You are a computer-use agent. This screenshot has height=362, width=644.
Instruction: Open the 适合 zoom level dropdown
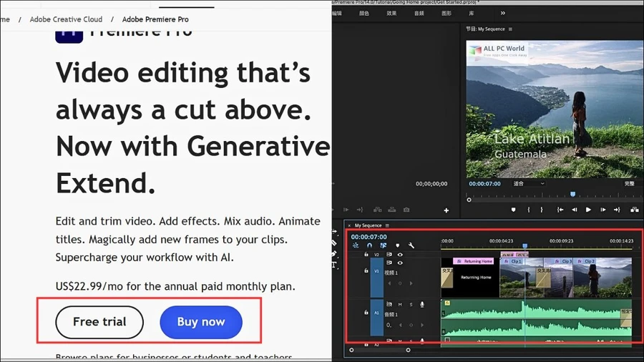click(529, 183)
